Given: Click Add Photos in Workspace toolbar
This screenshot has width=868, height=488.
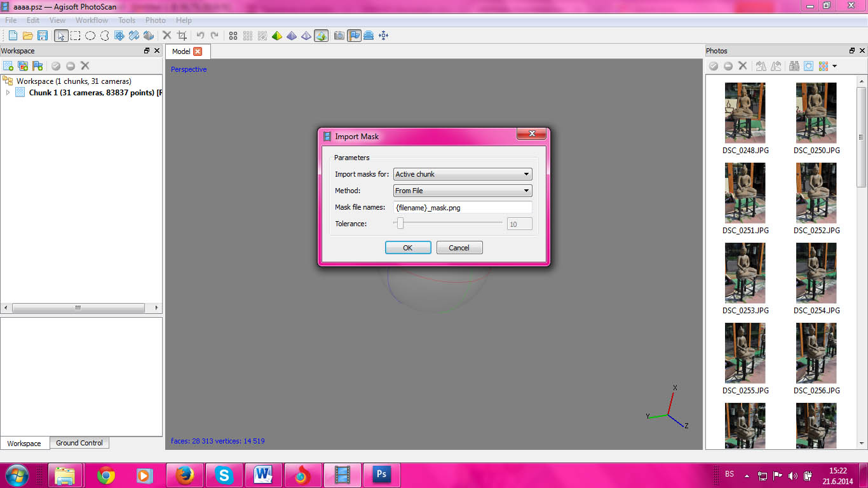Looking at the screenshot, I should coord(23,65).
